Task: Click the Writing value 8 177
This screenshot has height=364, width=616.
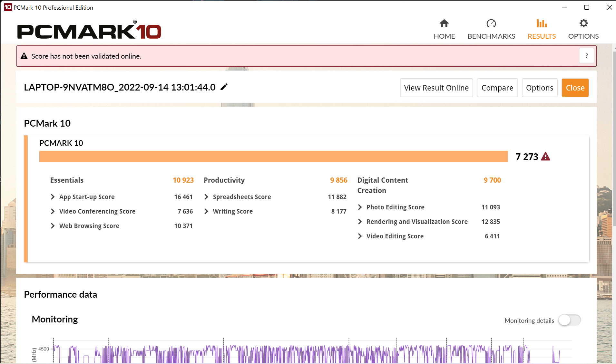Action: tap(339, 211)
